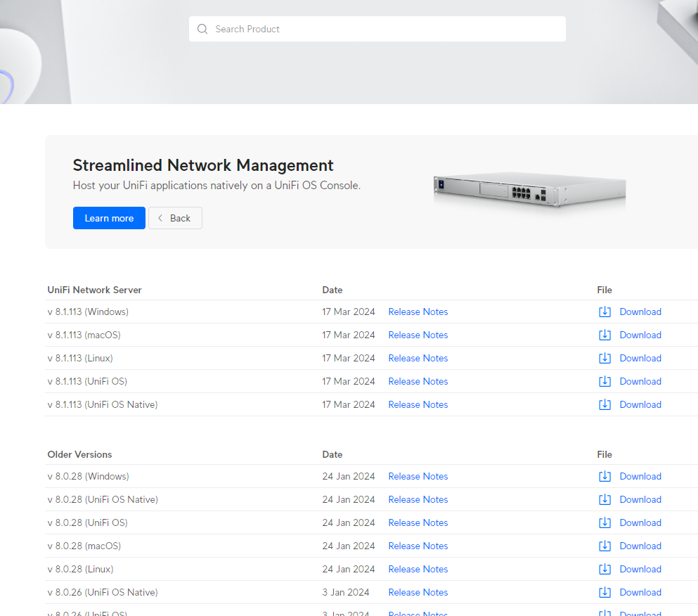Image resolution: width=698 pixels, height=616 pixels.
Task: Click Download link for v 8.0.28 Linux
Action: pyautogui.click(x=640, y=569)
